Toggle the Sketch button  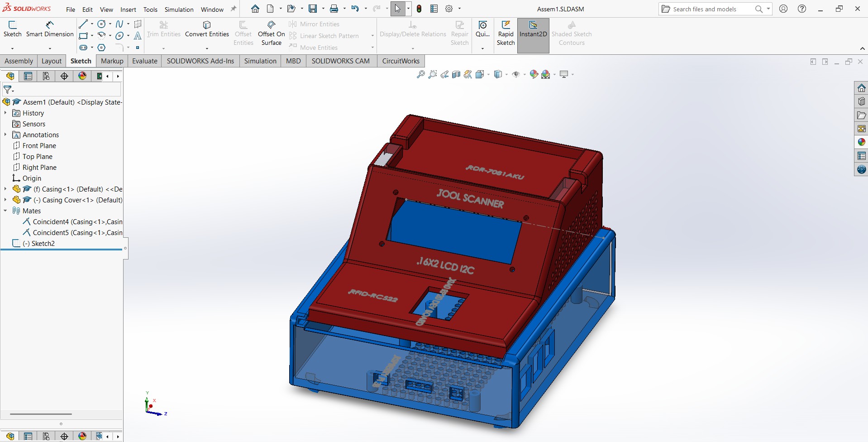13,29
